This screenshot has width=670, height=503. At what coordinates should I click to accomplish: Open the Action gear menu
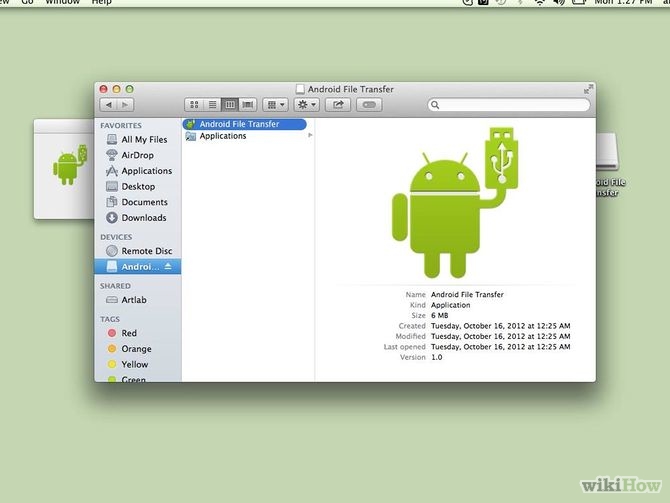pos(307,105)
